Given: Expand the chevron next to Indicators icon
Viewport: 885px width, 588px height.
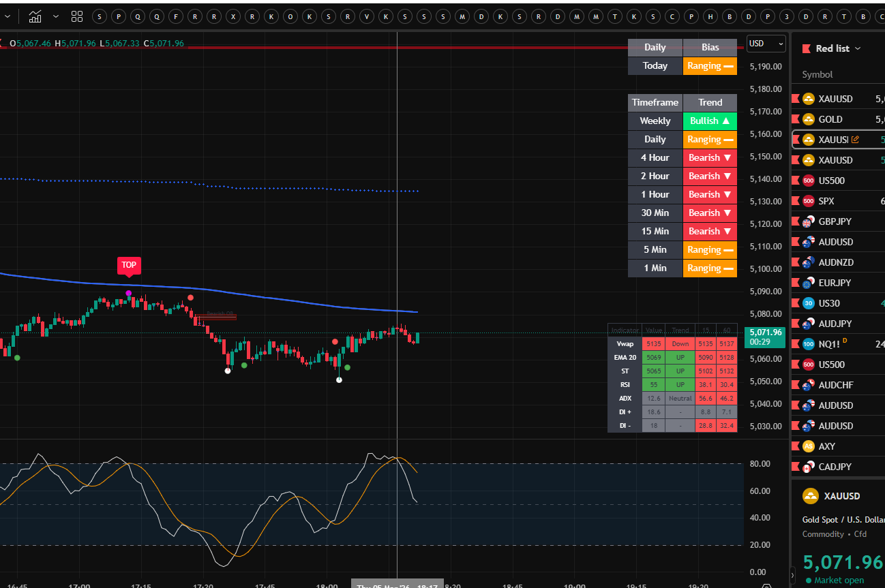Looking at the screenshot, I should click(x=56, y=16).
